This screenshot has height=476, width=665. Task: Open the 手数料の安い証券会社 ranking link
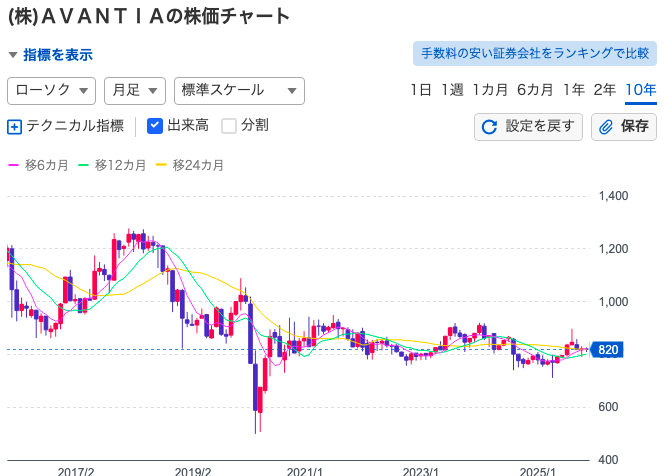click(x=535, y=53)
